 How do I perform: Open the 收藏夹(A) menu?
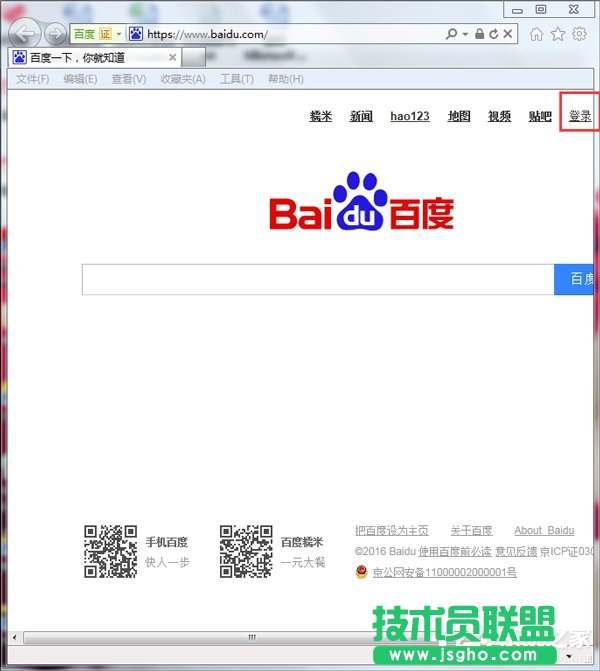tap(183, 79)
